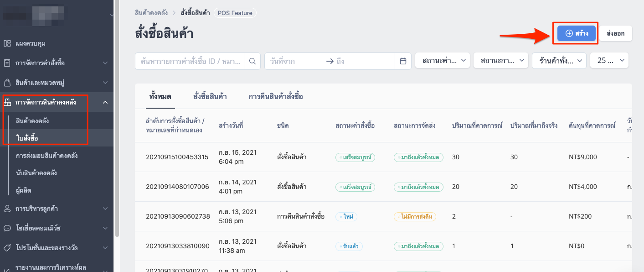Click the วันที่จาก start date field
The width and height of the screenshot is (644, 272).
pos(294,61)
